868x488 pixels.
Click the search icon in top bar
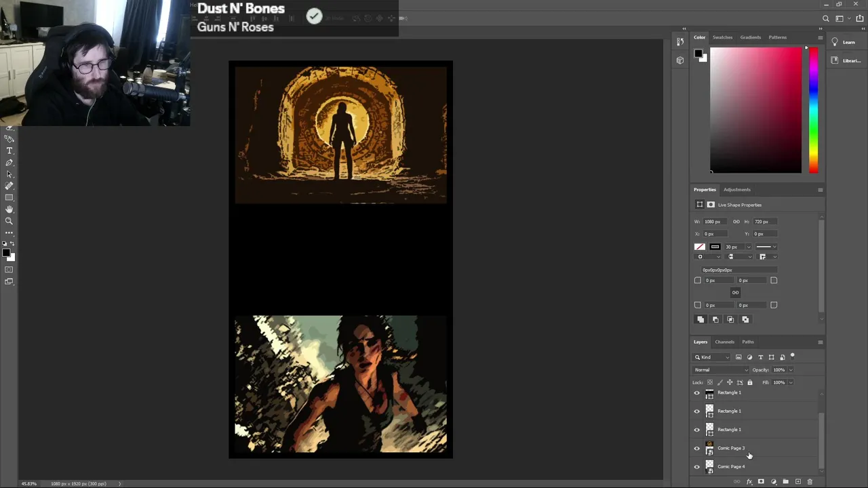826,19
